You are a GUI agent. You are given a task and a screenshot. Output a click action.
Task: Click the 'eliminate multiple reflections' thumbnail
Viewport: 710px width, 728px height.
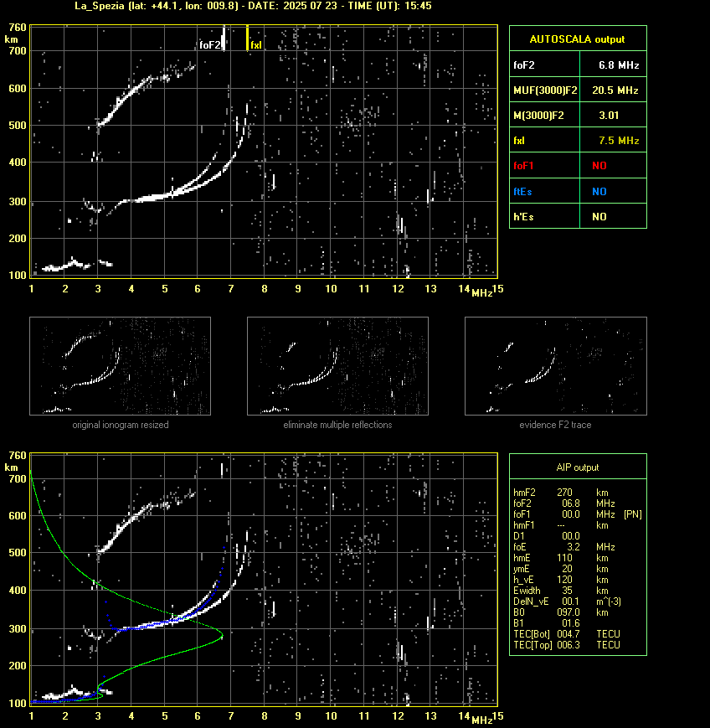coord(337,366)
